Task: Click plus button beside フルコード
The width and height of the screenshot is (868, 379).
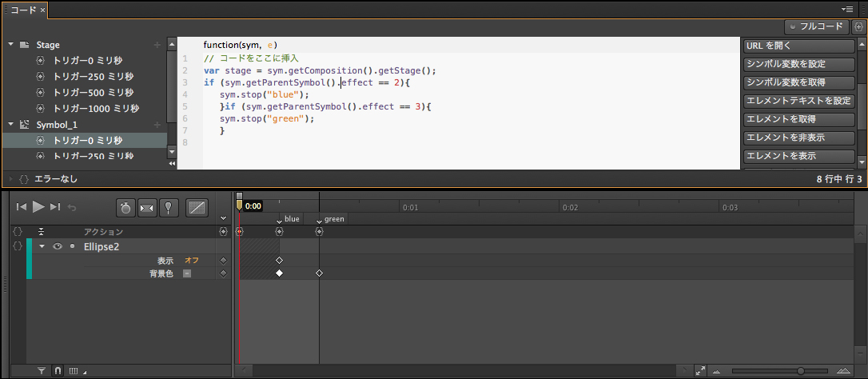Action: click(858, 26)
